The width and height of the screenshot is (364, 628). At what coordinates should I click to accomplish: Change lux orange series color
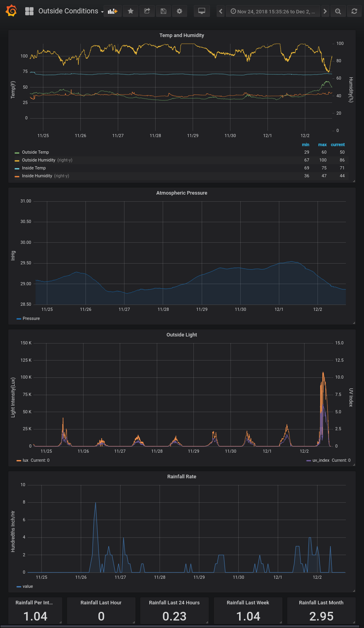coord(19,461)
